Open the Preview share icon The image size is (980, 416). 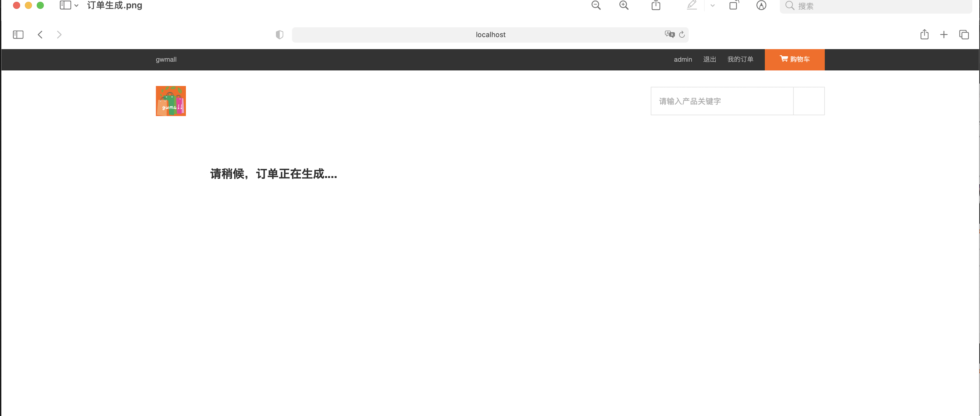tap(656, 5)
